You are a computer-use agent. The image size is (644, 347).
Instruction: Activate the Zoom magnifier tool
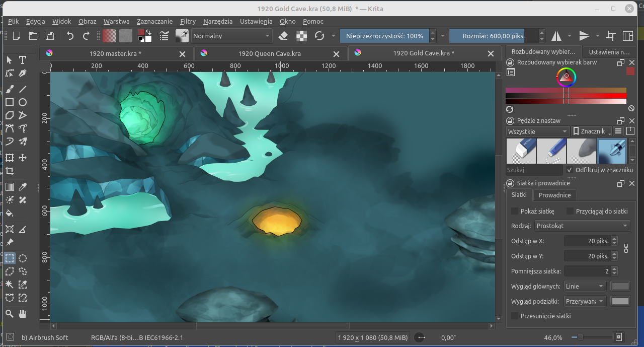click(9, 314)
